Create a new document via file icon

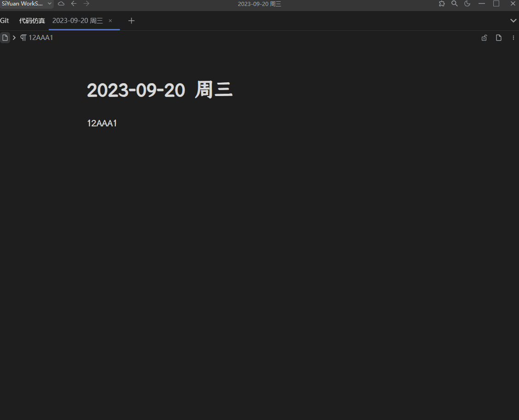pyautogui.click(x=498, y=38)
